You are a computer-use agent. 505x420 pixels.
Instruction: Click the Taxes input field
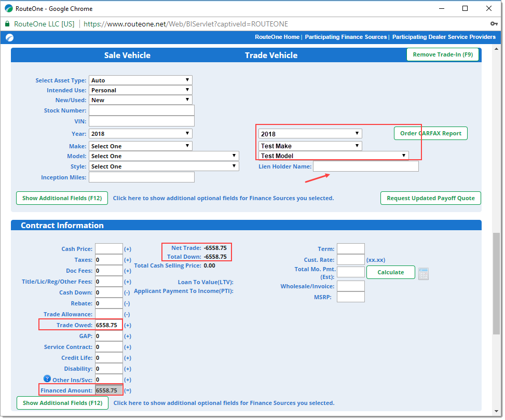[x=109, y=260]
